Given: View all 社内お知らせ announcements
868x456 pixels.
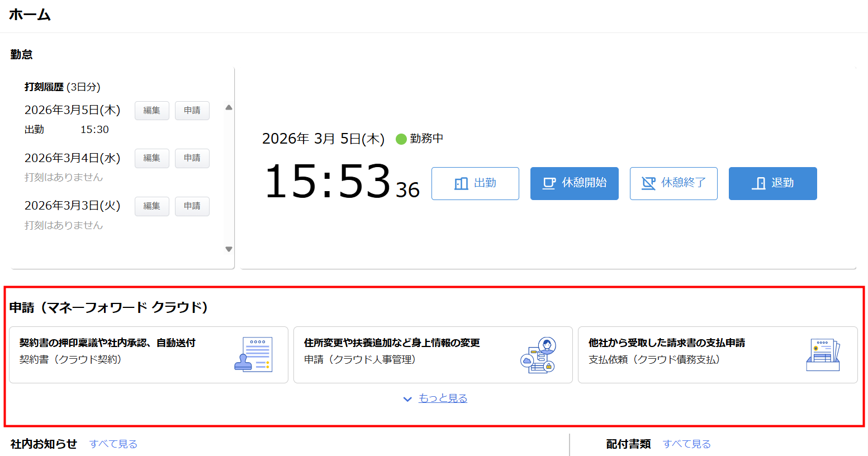Looking at the screenshot, I should pos(113,444).
